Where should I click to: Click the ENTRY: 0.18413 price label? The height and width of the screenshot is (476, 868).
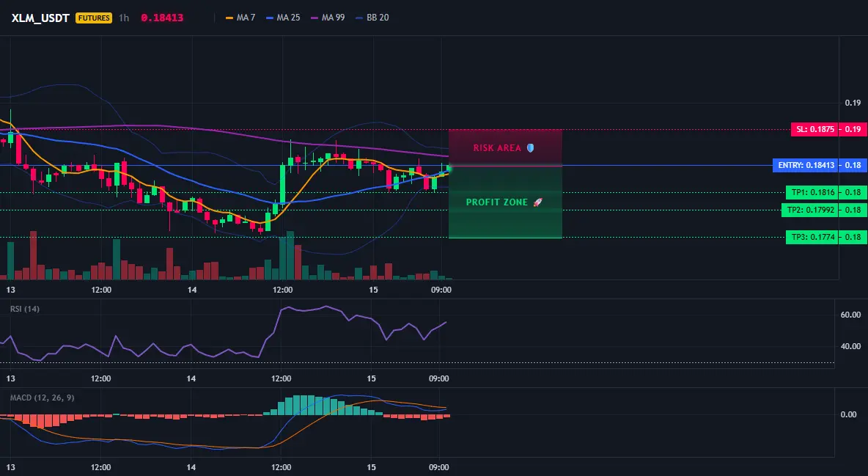tap(806, 165)
